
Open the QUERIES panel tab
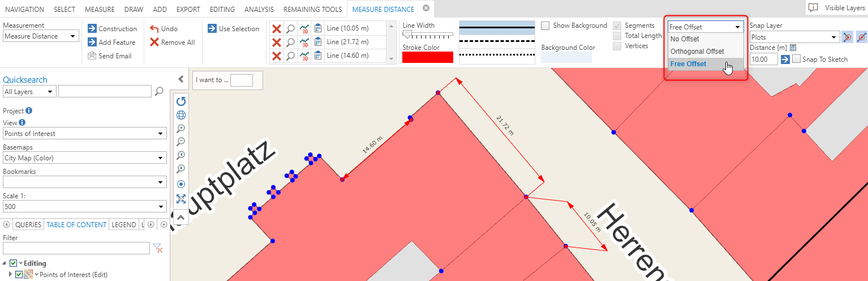point(28,224)
